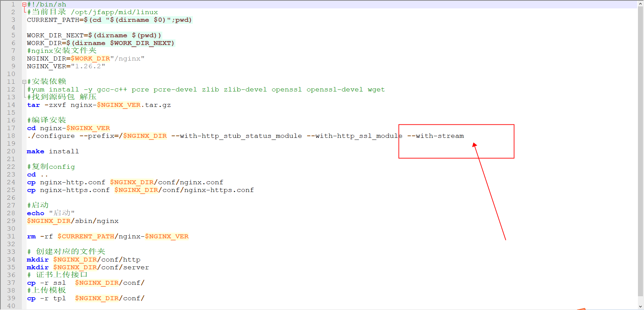The height and width of the screenshot is (310, 644).
Task: Click /conf/nginx.conf destination path
Action: pos(189,182)
